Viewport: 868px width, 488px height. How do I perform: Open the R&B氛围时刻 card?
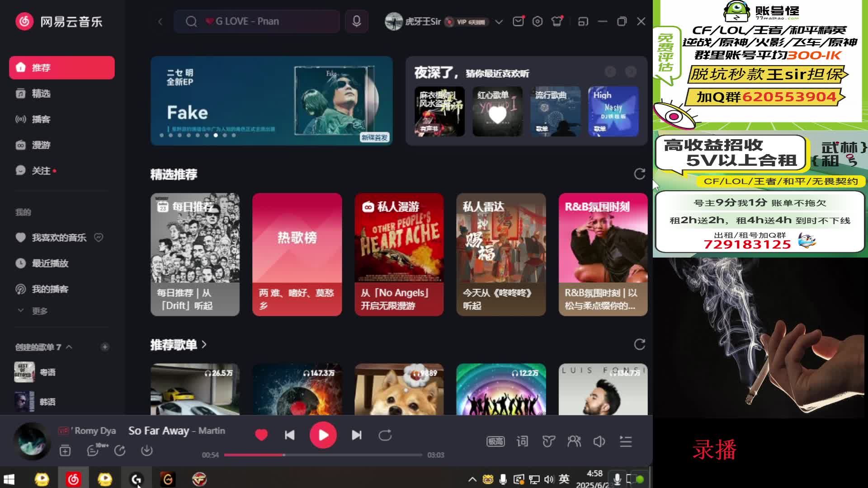coord(603,254)
